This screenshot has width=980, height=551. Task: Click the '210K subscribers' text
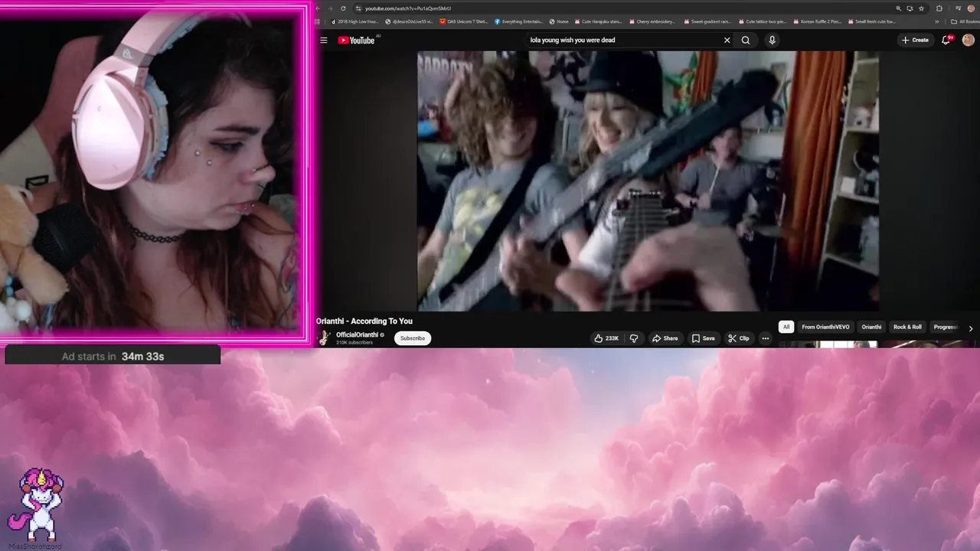point(354,342)
